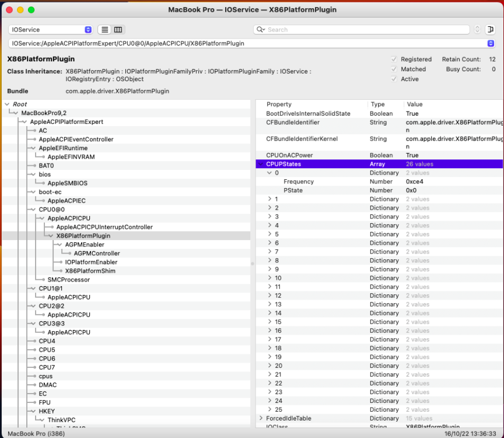Select the CPU4 tree item
504x438 pixels.
point(47,341)
